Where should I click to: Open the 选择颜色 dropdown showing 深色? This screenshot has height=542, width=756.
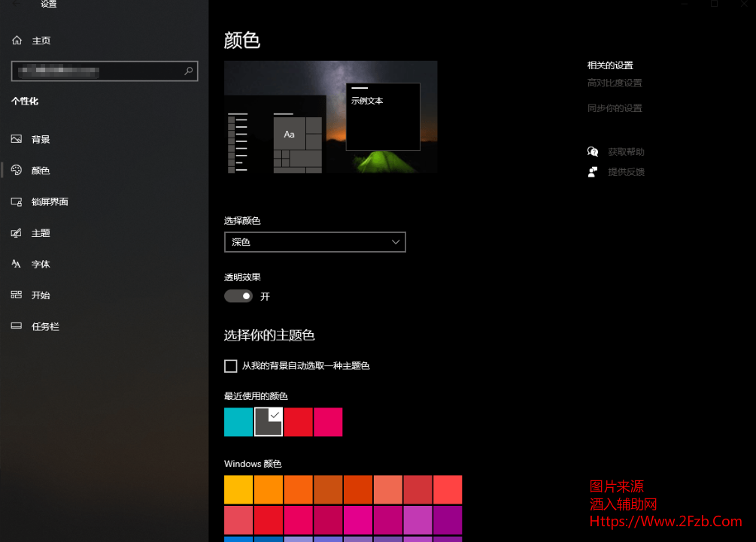[x=314, y=242]
